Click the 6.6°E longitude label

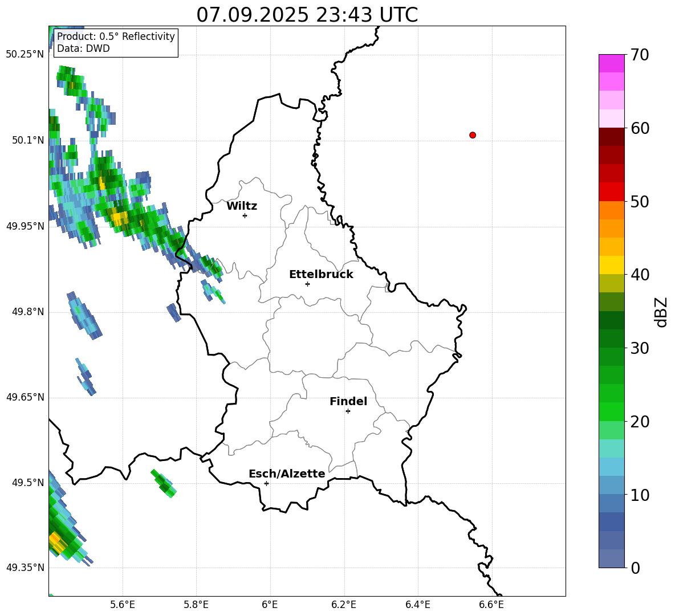click(x=491, y=605)
